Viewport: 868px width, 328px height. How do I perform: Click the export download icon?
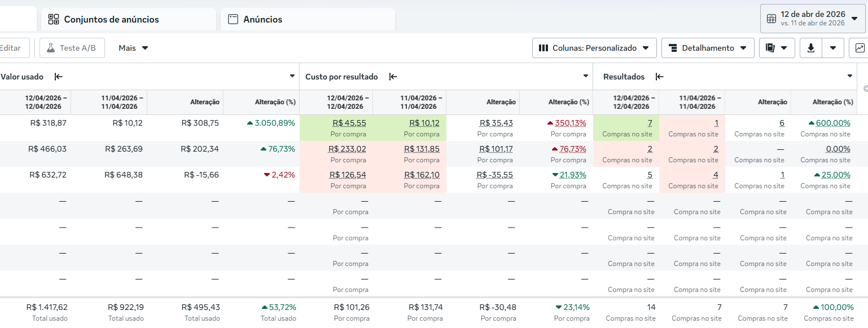(811, 48)
